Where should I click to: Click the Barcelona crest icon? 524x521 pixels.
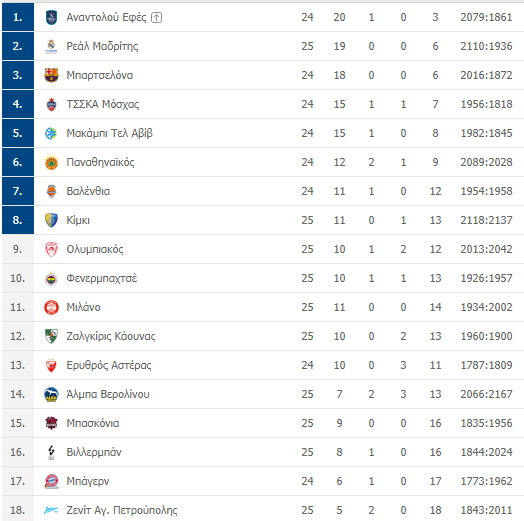[x=51, y=75]
